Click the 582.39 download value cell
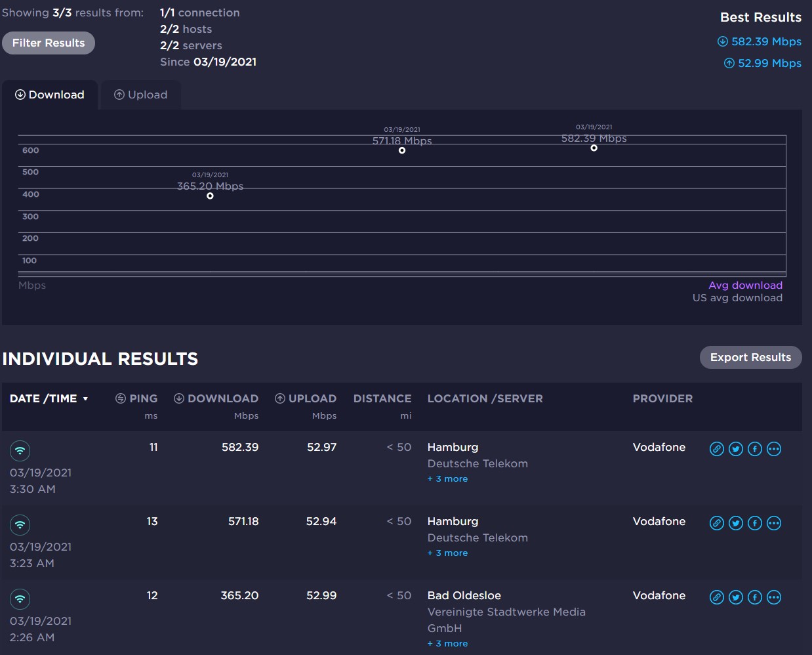 (x=240, y=448)
